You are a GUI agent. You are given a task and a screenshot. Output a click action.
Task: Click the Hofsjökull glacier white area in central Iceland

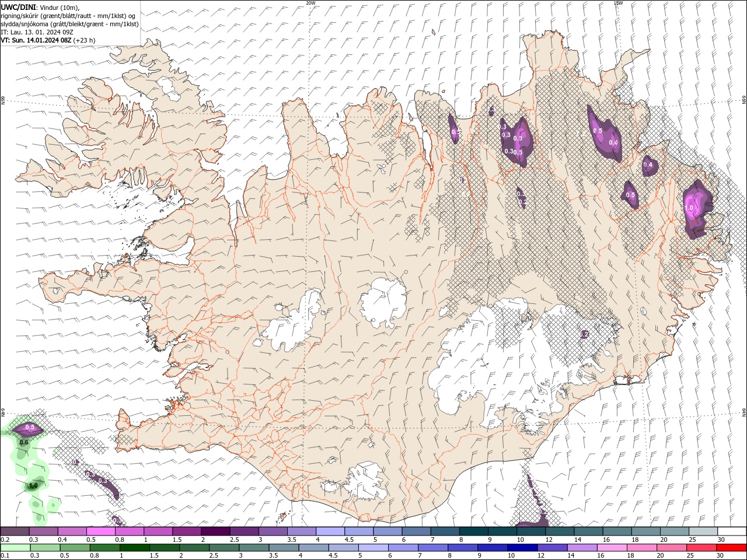coord(383,303)
